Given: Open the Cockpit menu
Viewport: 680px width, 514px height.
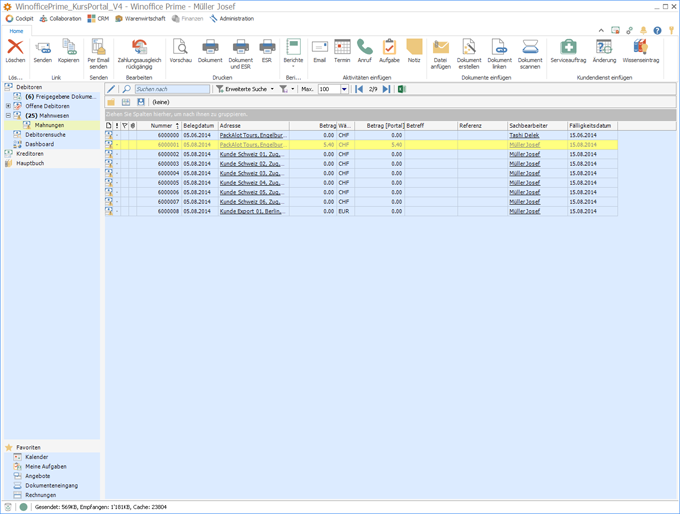Looking at the screenshot, I should click(x=20, y=19).
